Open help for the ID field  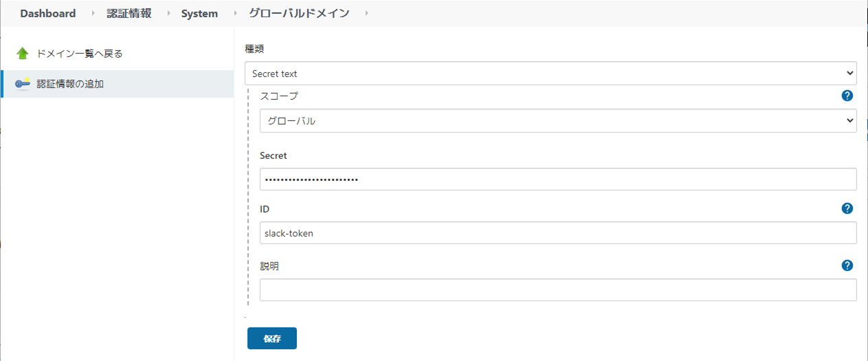tap(847, 208)
